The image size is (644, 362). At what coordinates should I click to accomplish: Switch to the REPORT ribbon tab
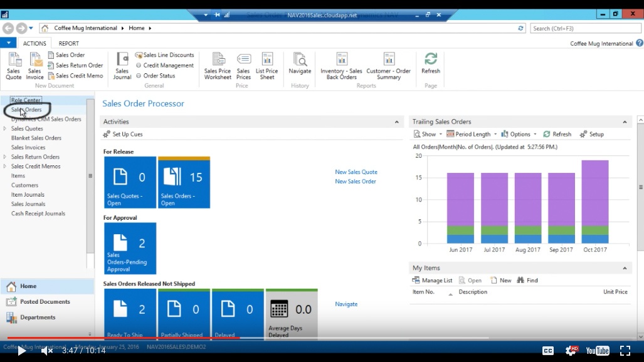coord(69,43)
